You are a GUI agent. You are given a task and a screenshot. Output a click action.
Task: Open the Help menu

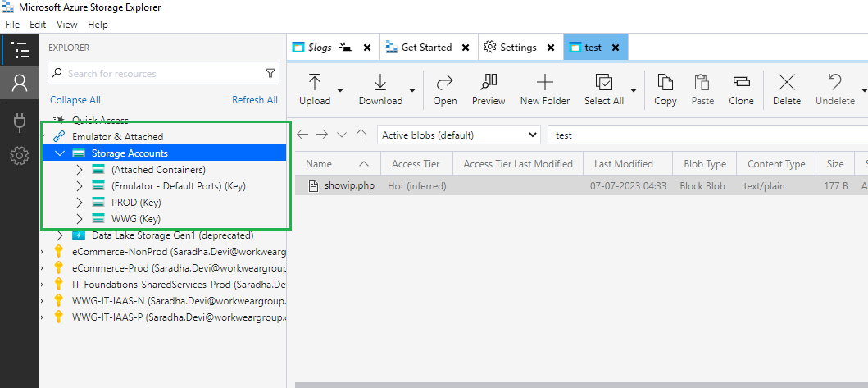[98, 25]
